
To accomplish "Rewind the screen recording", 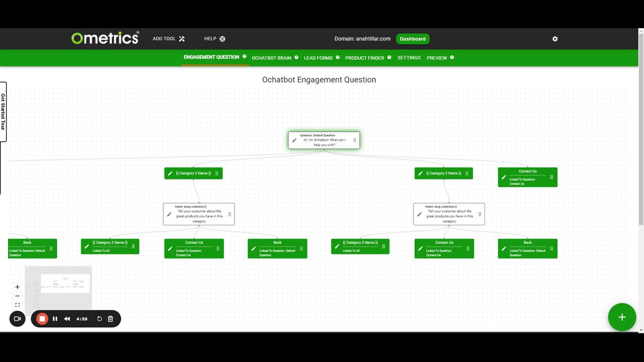I will click(67, 319).
